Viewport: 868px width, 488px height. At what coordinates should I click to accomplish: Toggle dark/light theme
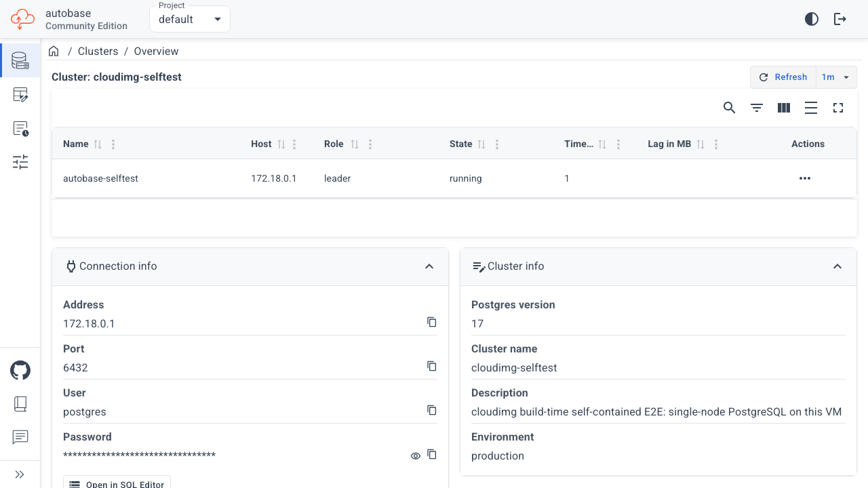(812, 19)
